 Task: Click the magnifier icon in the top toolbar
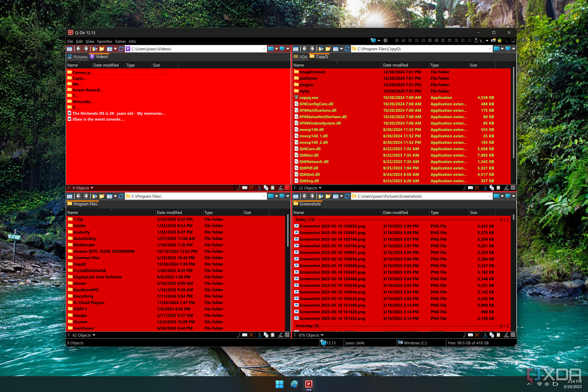506,41
